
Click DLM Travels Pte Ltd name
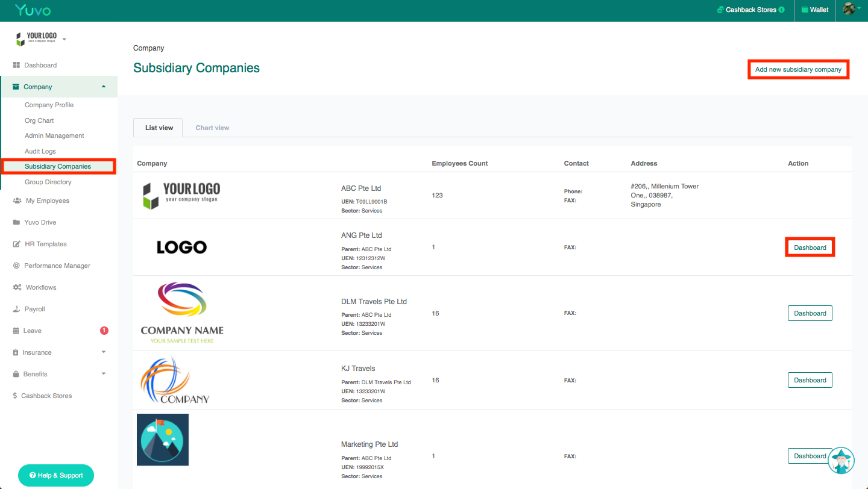pyautogui.click(x=374, y=302)
